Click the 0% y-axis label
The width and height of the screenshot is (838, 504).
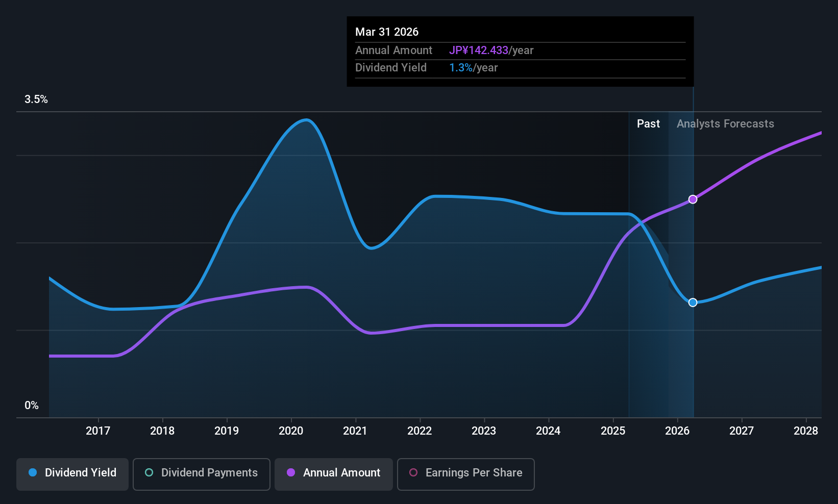(x=32, y=406)
